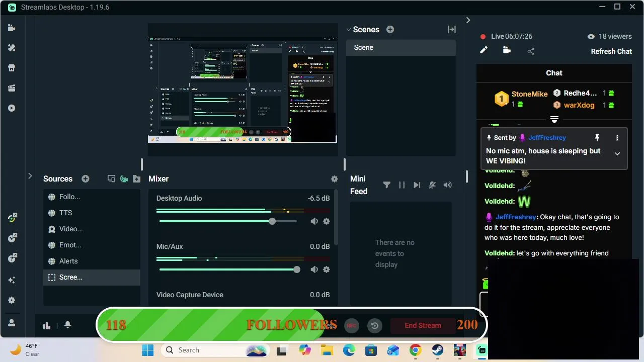Screen dimensions: 644x362
Task: Unpin the pinned chat message with the pin icon
Action: [597, 138]
